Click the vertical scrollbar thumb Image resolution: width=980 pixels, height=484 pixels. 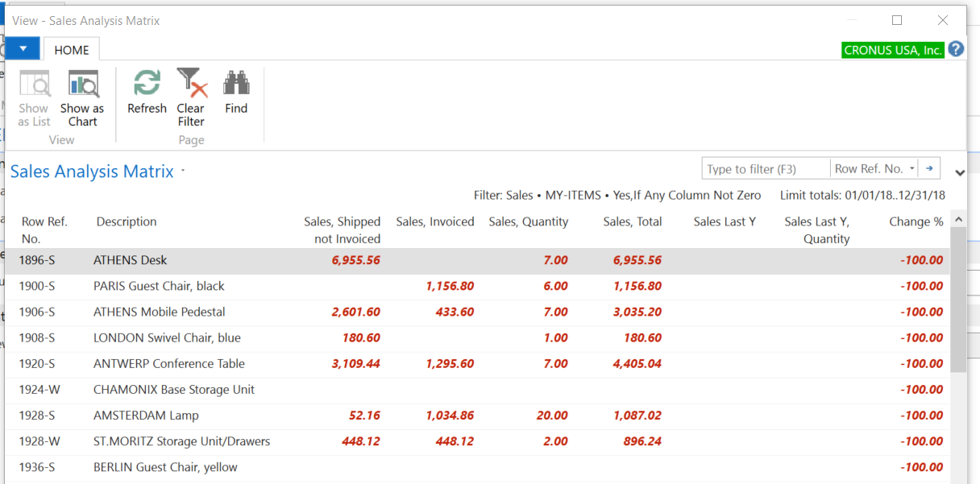coord(957,298)
